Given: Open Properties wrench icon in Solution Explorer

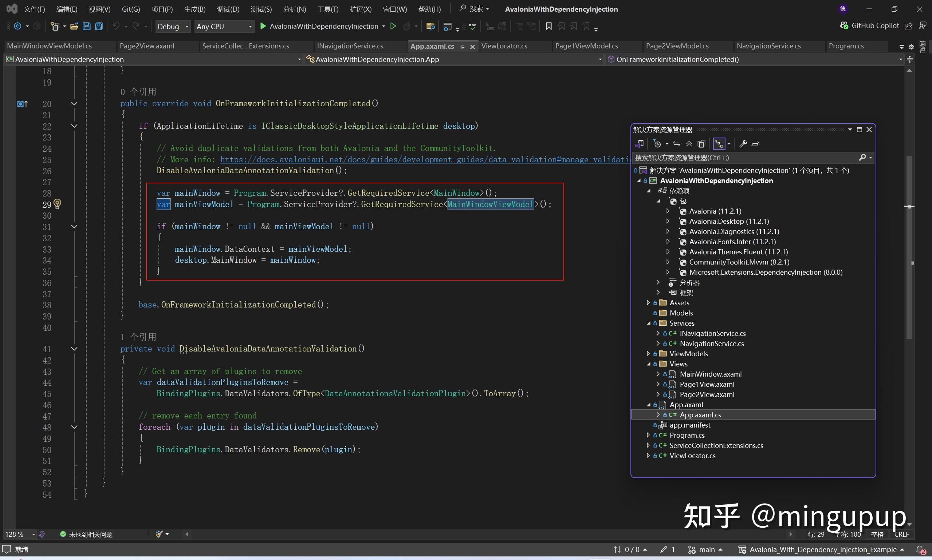Looking at the screenshot, I should point(743,144).
